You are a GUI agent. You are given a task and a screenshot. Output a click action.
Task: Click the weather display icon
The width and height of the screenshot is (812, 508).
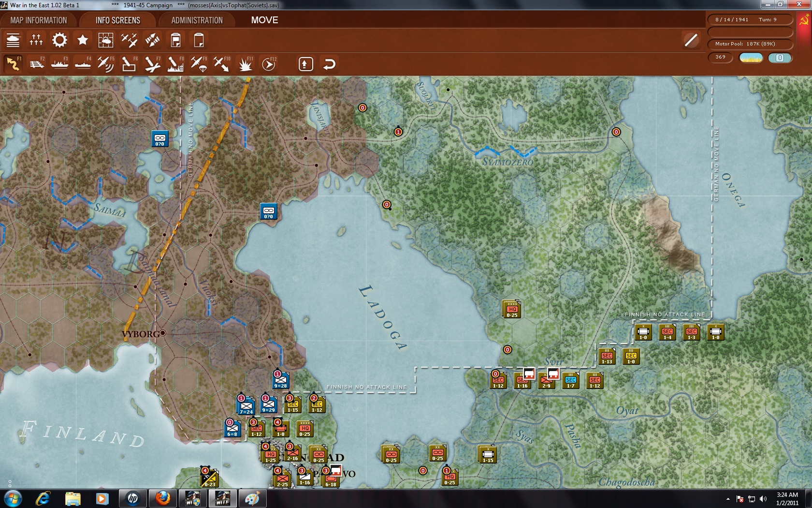(x=105, y=40)
